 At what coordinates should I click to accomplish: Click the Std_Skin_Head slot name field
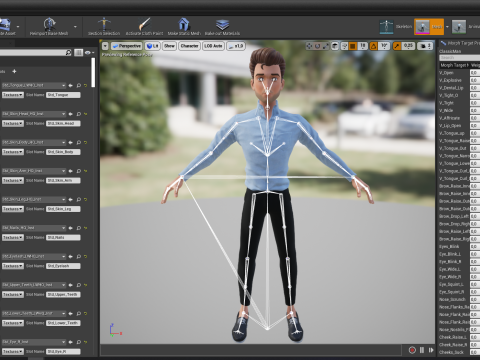coord(63,123)
